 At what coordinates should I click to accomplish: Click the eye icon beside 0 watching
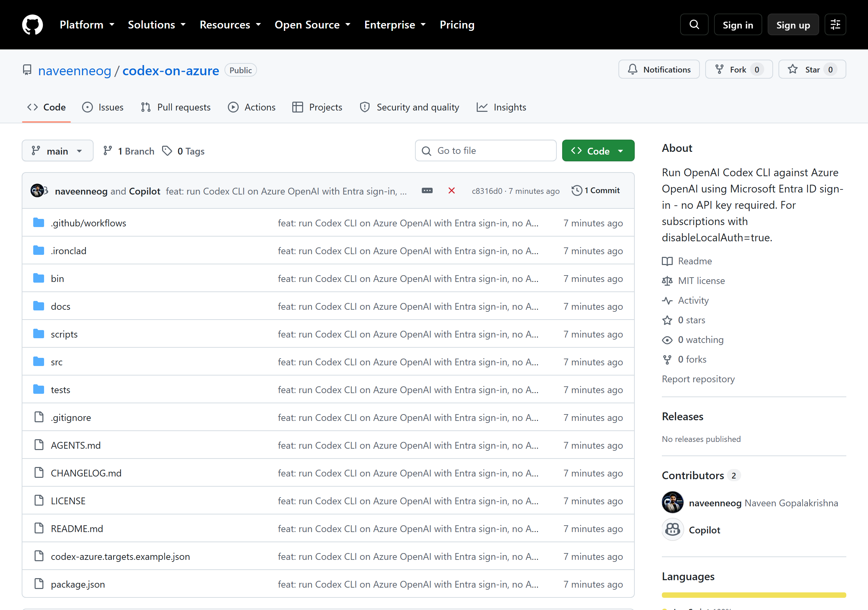667,340
